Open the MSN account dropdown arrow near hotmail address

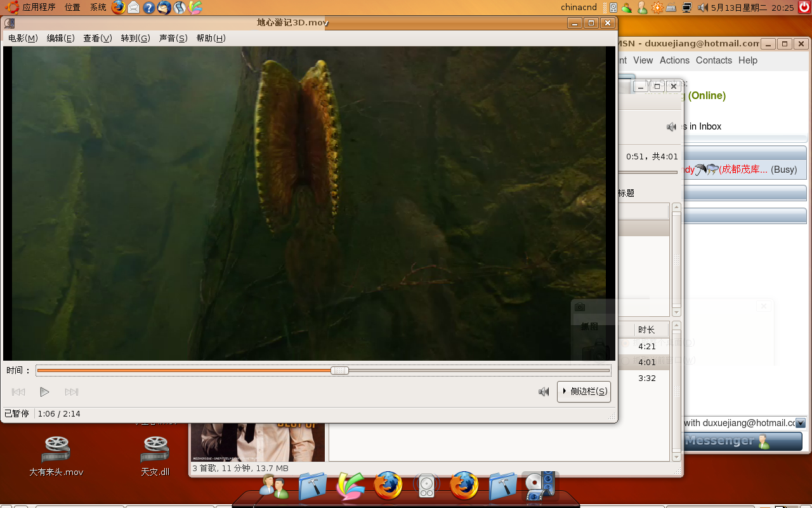pos(801,423)
